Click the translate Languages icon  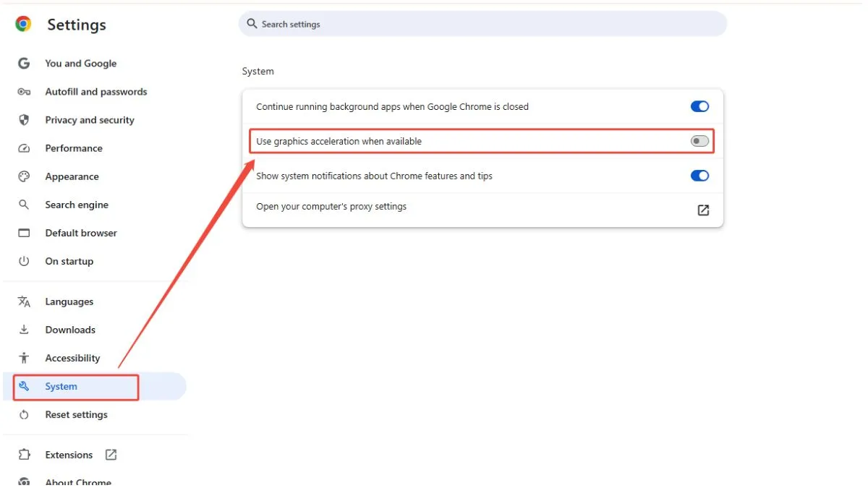coord(24,301)
